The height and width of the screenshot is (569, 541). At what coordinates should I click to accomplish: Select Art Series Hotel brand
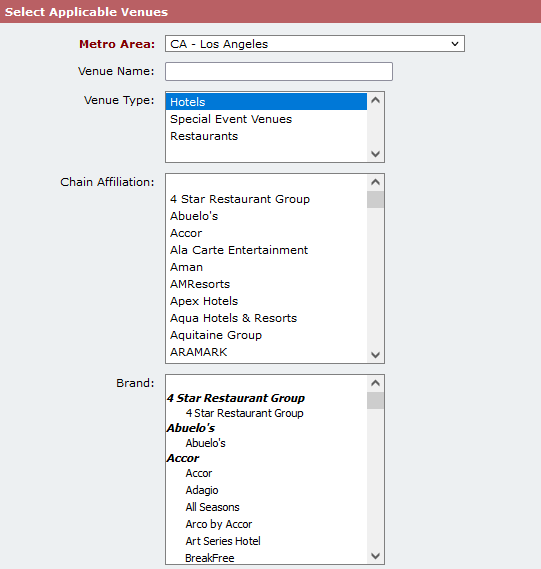(266, 541)
